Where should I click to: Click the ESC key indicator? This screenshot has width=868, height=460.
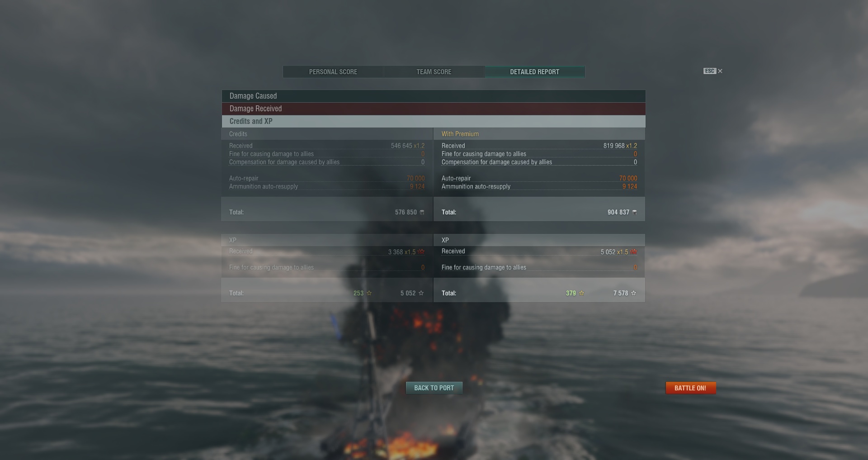pyautogui.click(x=710, y=71)
